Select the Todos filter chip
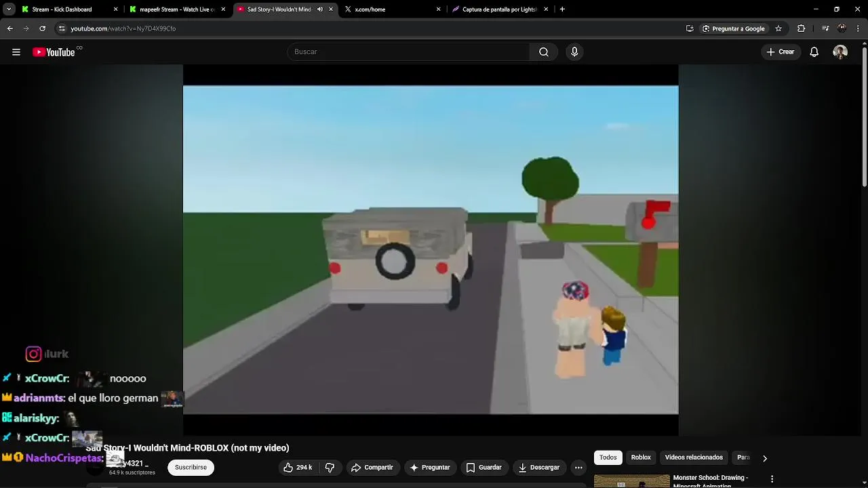 coord(608,457)
